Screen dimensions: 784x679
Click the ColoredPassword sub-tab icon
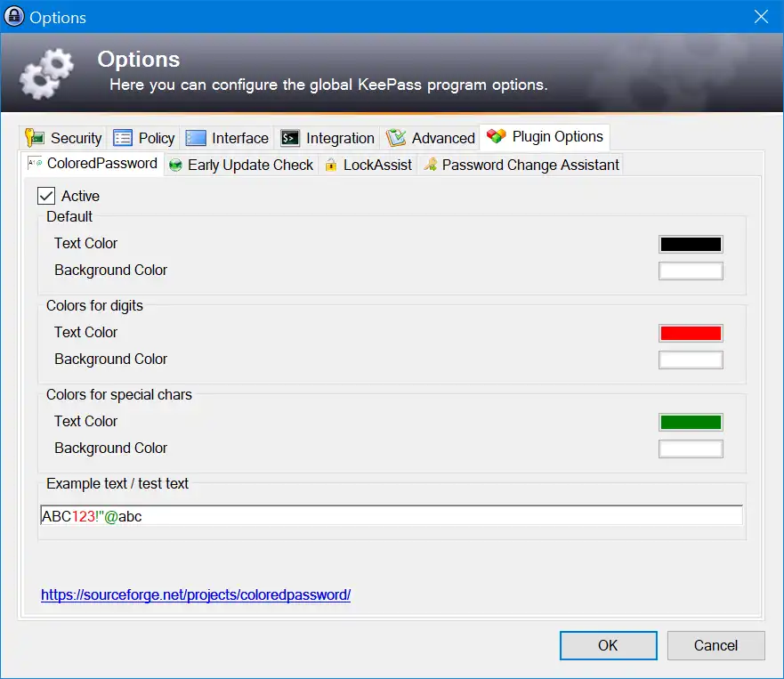click(35, 163)
